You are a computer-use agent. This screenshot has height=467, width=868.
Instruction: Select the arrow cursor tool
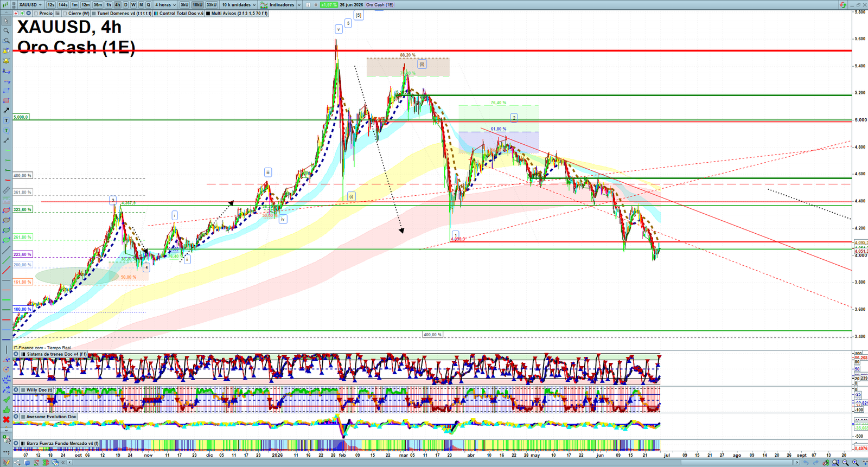click(x=6, y=21)
